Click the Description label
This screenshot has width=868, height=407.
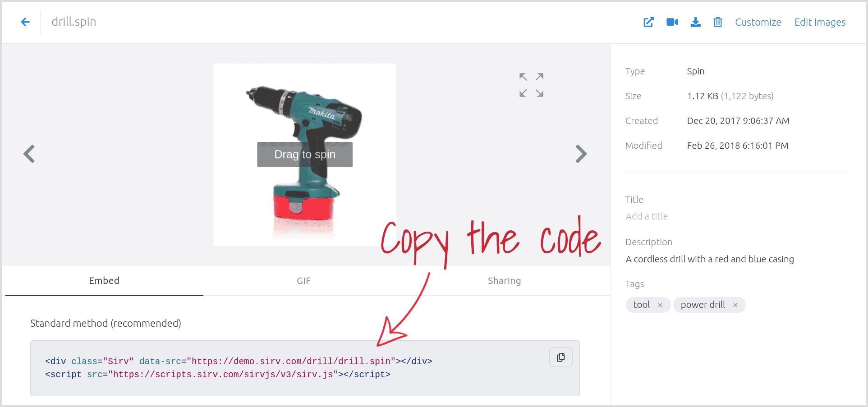[649, 242]
